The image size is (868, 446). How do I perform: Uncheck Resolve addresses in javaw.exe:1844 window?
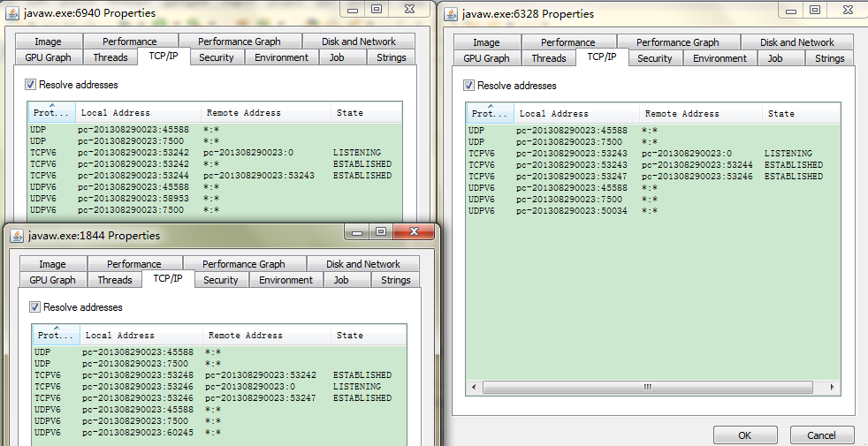[34, 307]
